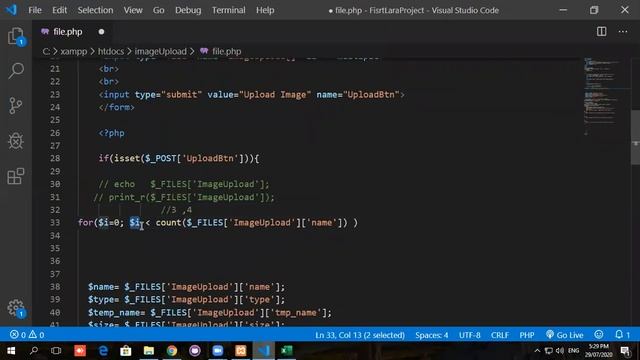Open the Windows Start menu
This screenshot has height=360, width=640.
11,351
